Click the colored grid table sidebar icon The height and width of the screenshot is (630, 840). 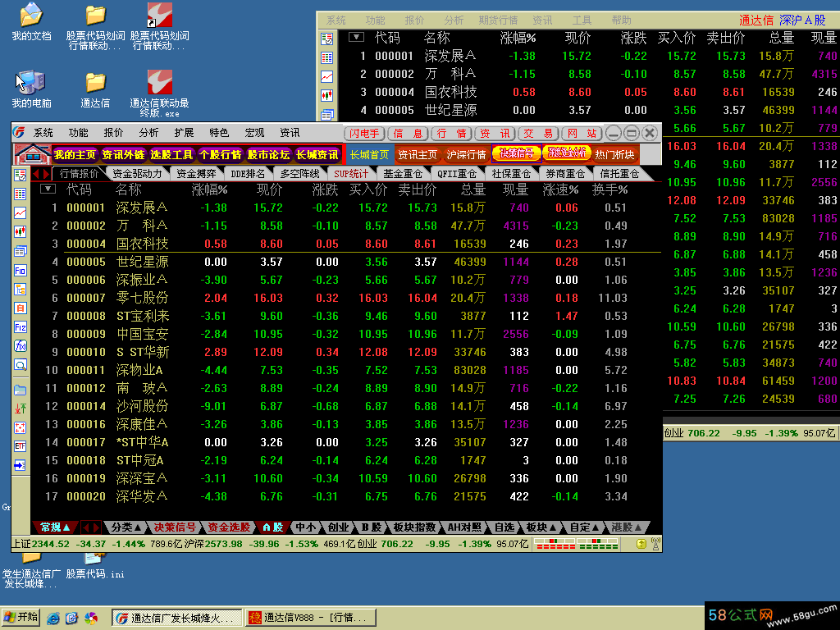coord(21,194)
